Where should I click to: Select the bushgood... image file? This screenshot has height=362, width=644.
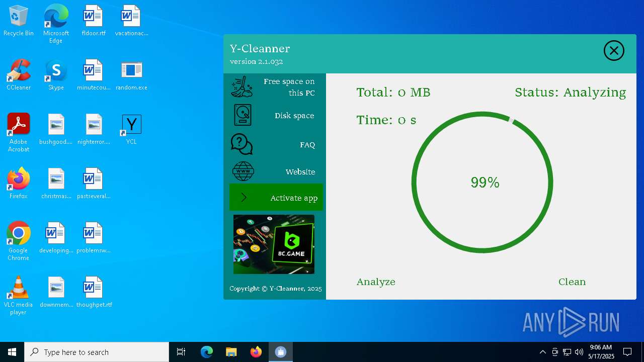56,130
